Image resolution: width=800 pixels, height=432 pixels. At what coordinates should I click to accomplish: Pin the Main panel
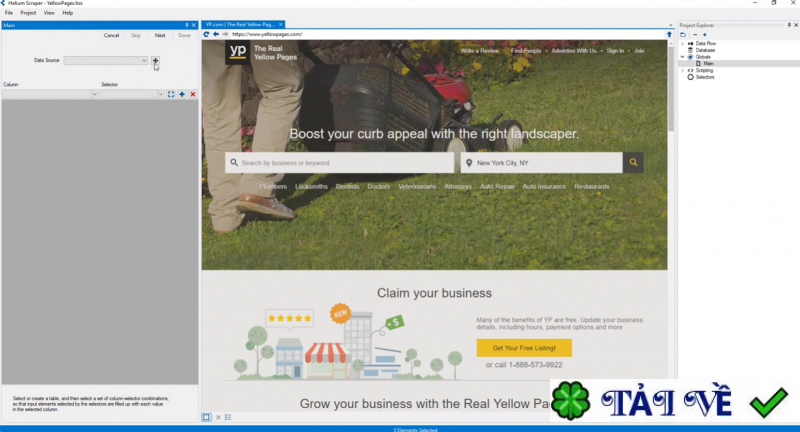click(187, 25)
